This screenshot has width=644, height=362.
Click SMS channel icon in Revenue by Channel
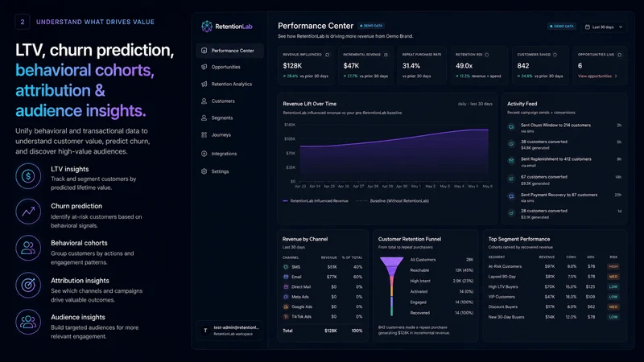point(286,267)
